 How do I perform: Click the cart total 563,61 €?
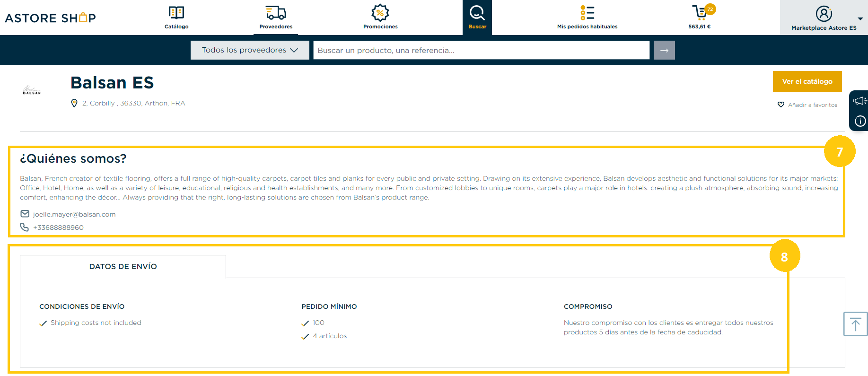(699, 26)
